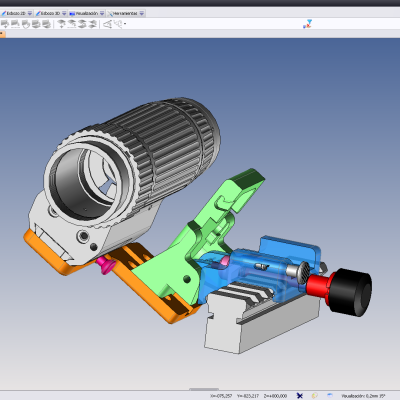Expand the Visualización dropdown arrow
This screenshot has width=400, height=400.
(102, 13)
